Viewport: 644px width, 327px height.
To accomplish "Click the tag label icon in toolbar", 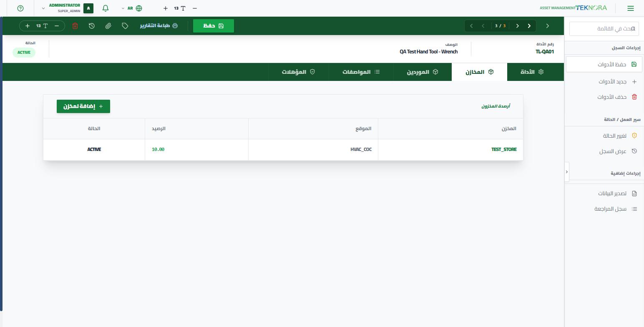I will [x=125, y=26].
